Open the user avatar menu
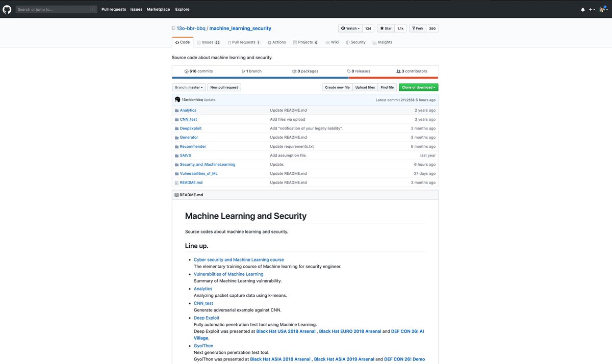Screen dimensions: 612x364 [603, 9]
